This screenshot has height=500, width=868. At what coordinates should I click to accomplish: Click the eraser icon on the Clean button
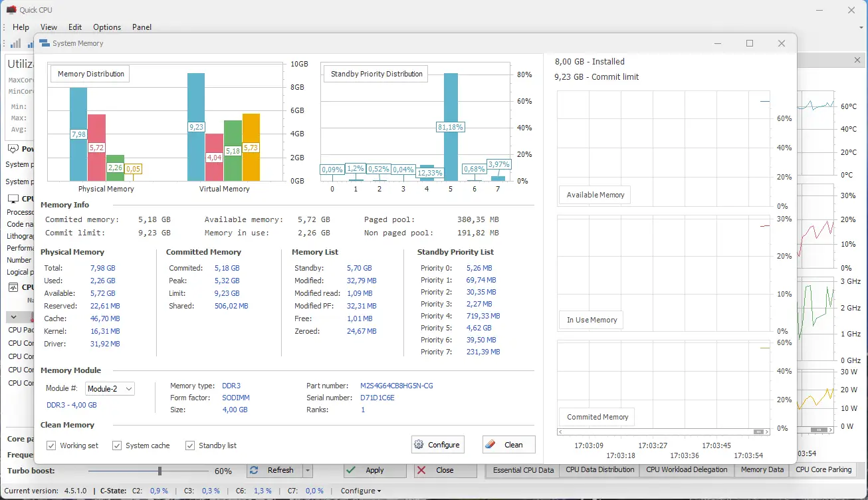pos(490,445)
